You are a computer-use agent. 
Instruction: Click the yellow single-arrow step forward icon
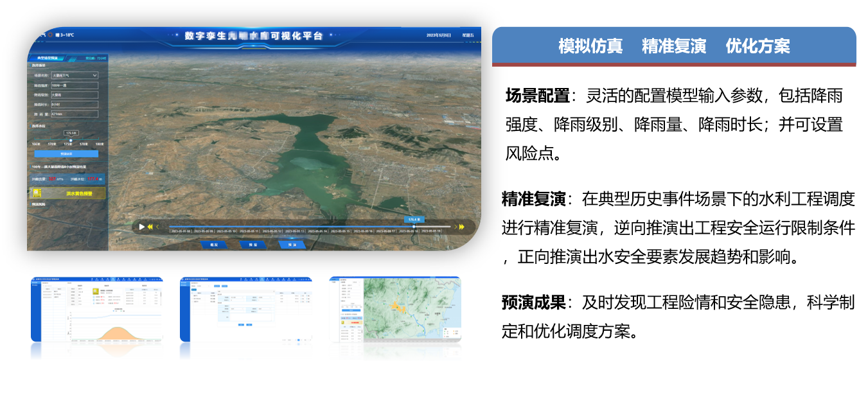[x=456, y=227]
